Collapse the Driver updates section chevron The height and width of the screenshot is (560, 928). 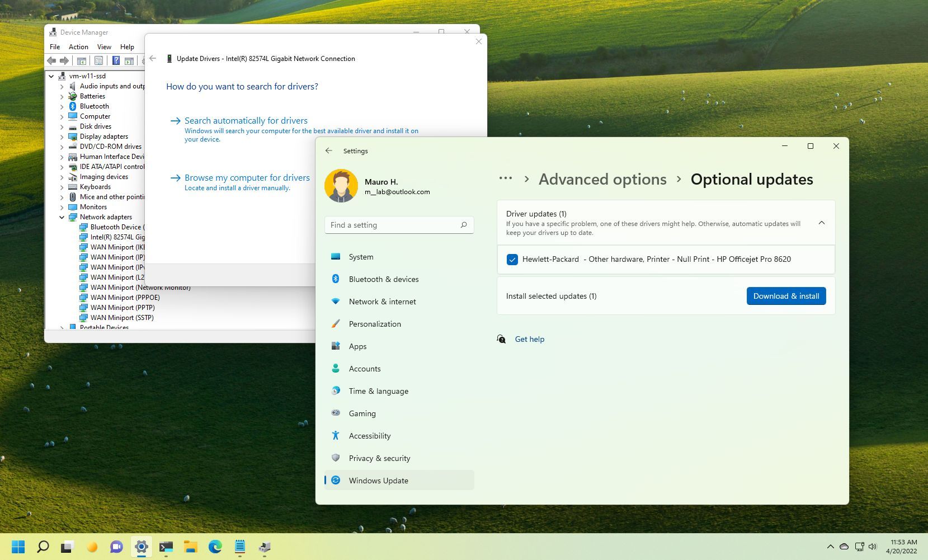(821, 222)
